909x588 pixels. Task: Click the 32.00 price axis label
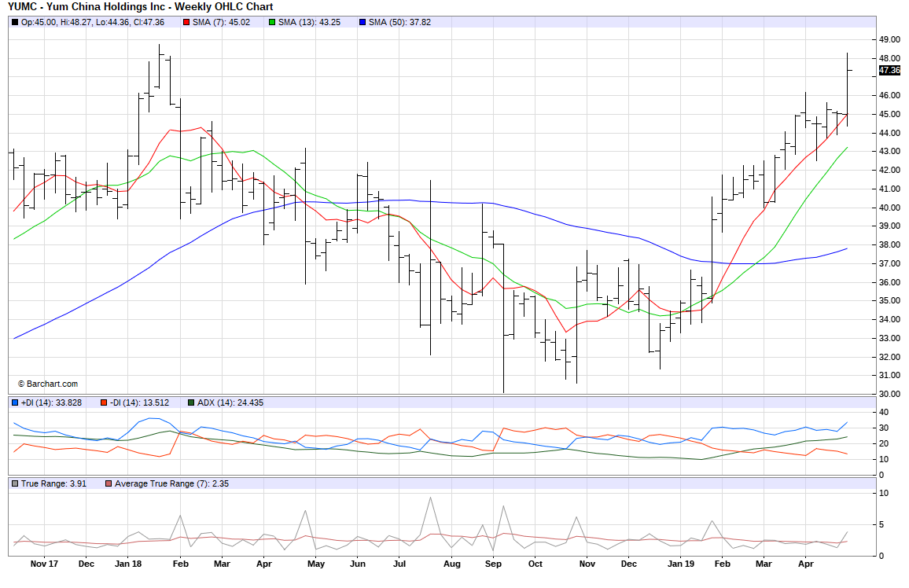pos(889,357)
